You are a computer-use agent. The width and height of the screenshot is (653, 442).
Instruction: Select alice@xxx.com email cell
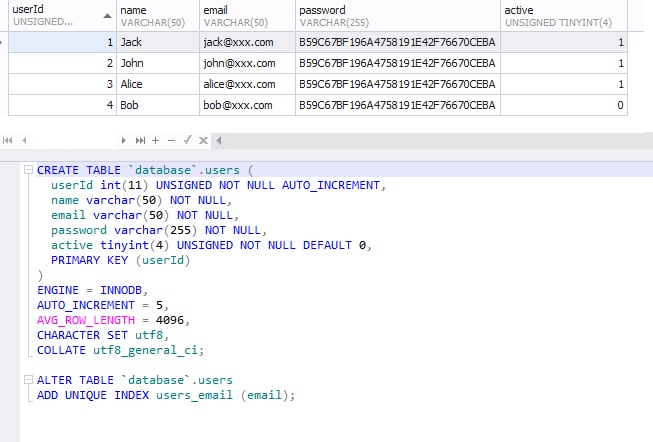[247, 84]
